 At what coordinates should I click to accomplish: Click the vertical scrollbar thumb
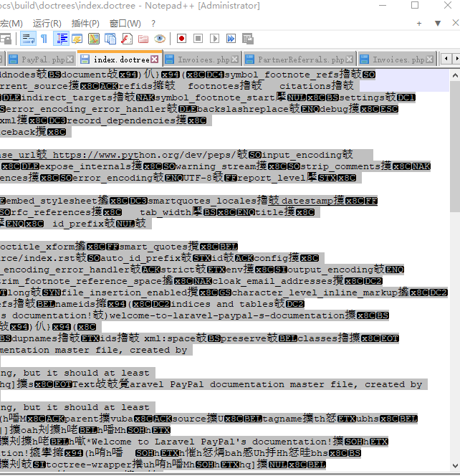[454, 143]
